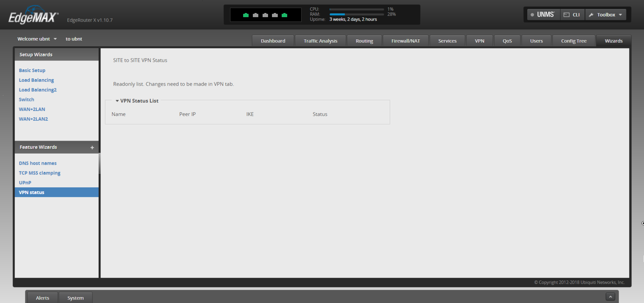Screen dimensions: 644x303
Task: Click the sidebar scrollbar handle
Action: pos(99,163)
